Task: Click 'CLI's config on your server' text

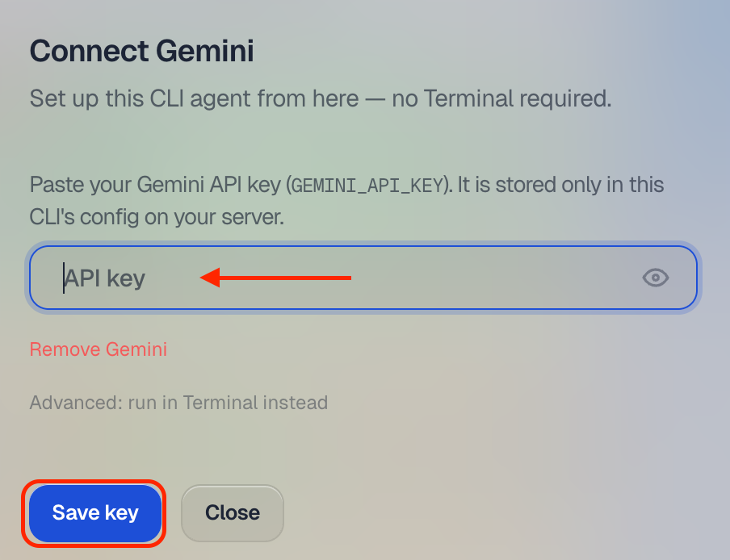Action: click(157, 217)
